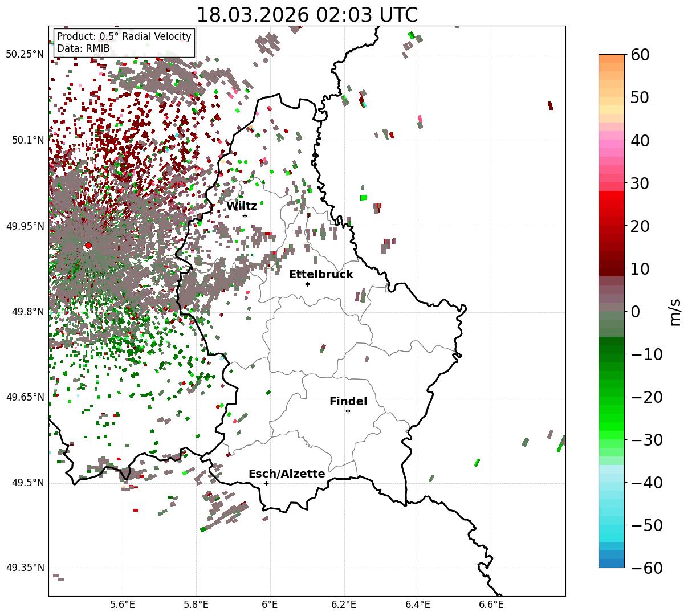
Task: Click the Esch/Alzette station cross marker
Action: (x=266, y=483)
